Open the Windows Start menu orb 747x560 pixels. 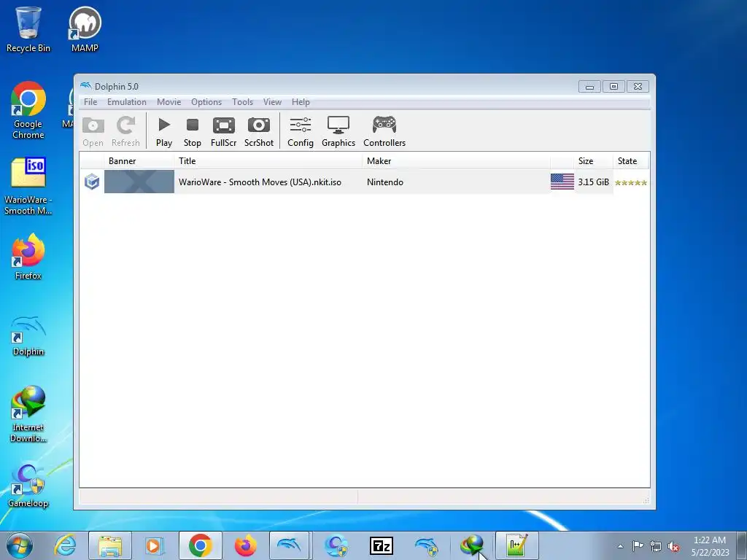[x=20, y=545]
